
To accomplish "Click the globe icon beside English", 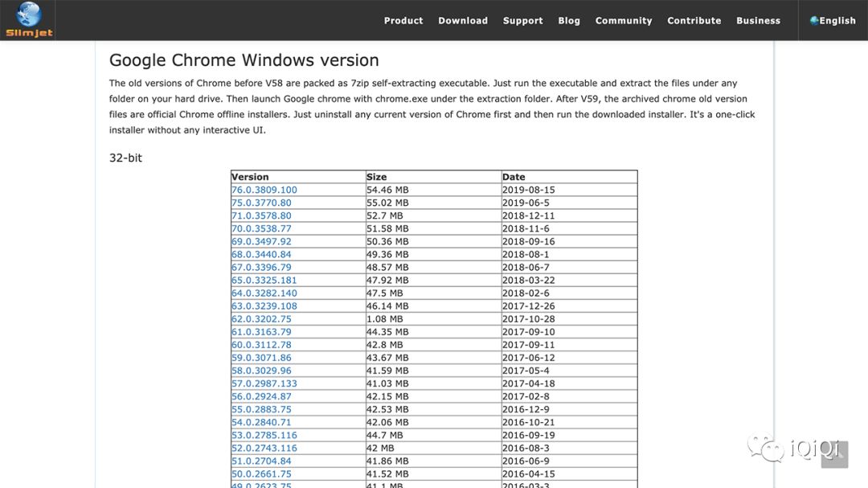I will click(813, 20).
